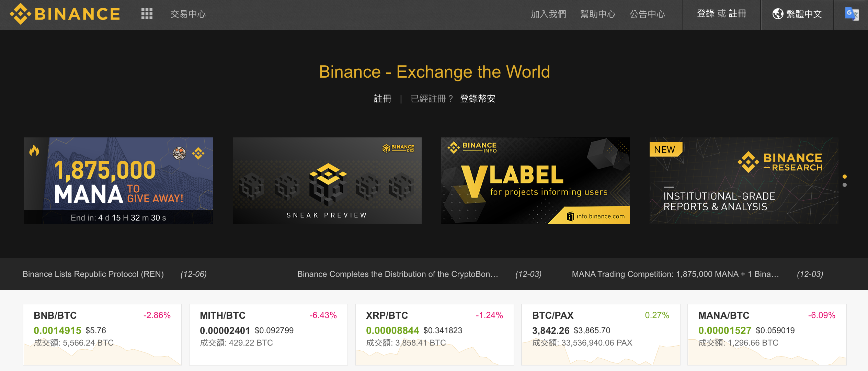Screen dimensions: 868x371
Task: Open the apps grid menu icon
Action: 147,14
